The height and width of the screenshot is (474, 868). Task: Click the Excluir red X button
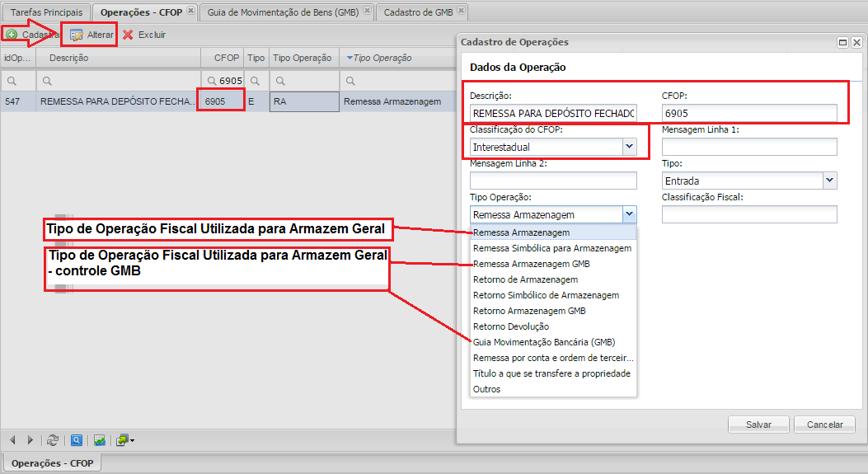(x=144, y=35)
